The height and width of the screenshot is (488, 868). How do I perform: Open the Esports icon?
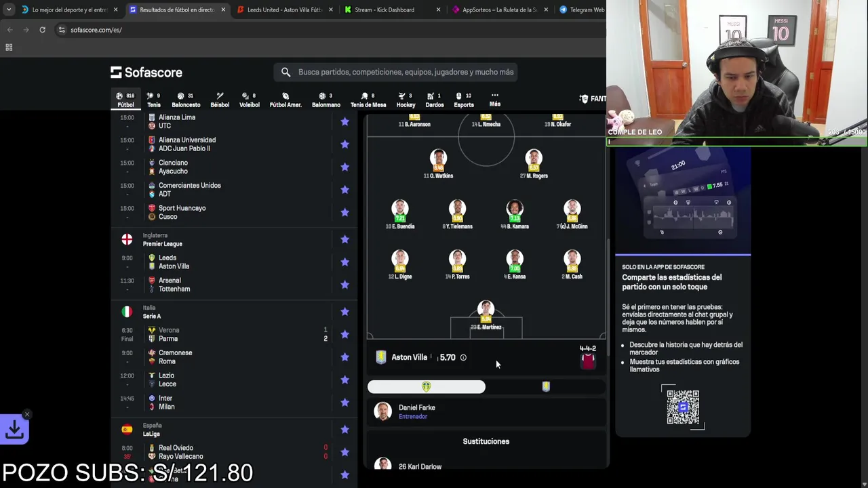[x=464, y=100]
